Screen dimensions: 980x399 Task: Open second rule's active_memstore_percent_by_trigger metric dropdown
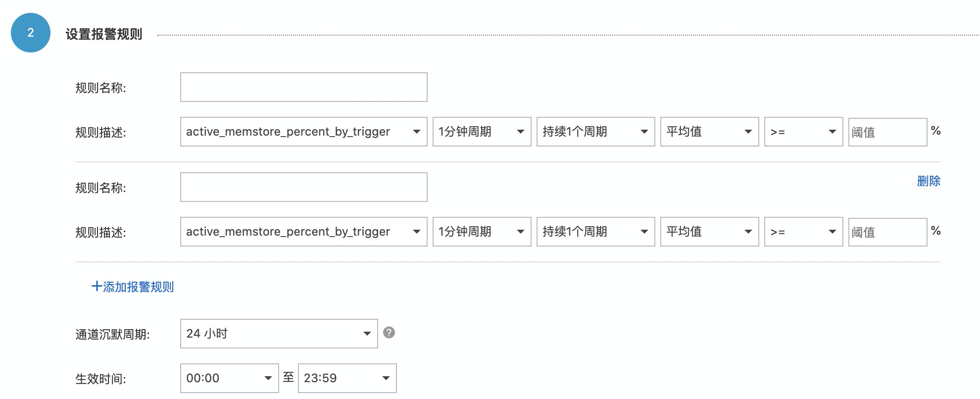coord(303,232)
